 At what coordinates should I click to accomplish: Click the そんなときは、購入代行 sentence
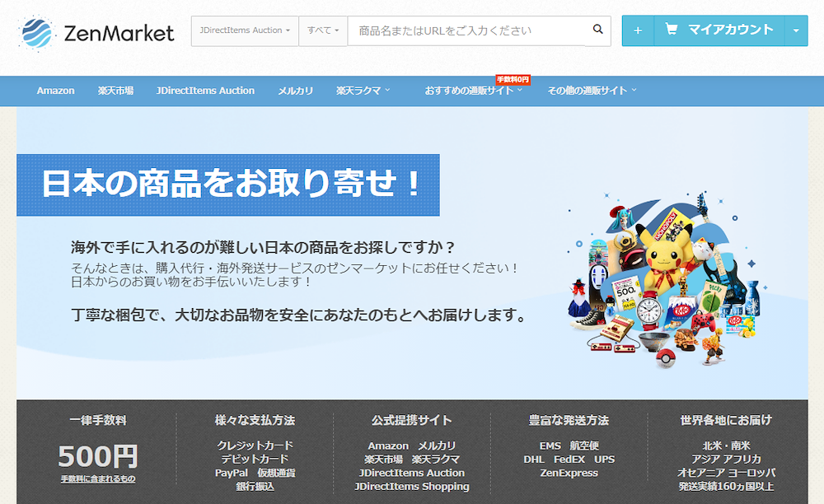pyautogui.click(x=295, y=268)
